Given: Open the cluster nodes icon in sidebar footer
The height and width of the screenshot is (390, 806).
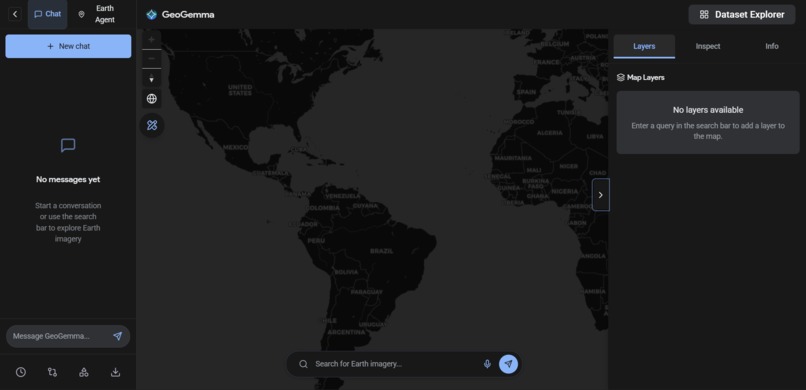Looking at the screenshot, I should (84, 372).
